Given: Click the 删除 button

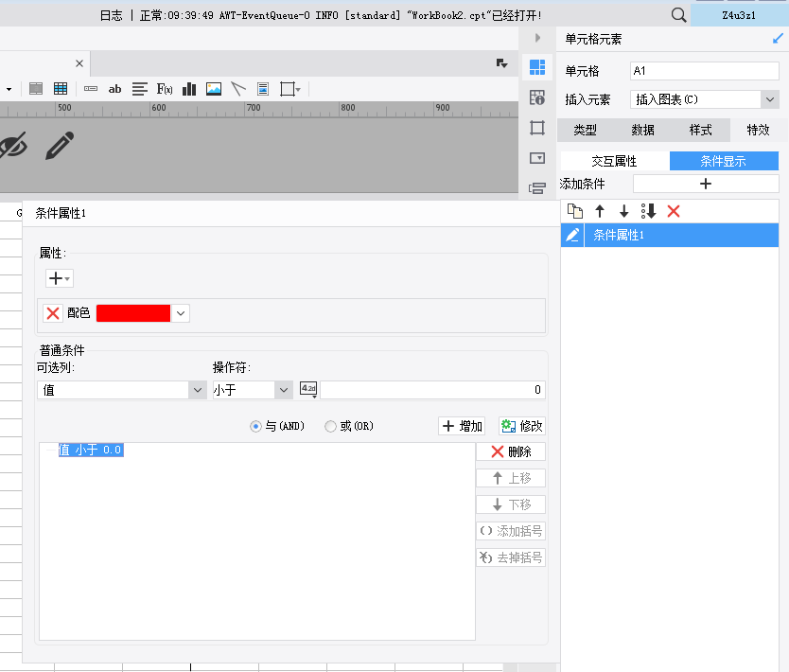Looking at the screenshot, I should pos(511,451).
